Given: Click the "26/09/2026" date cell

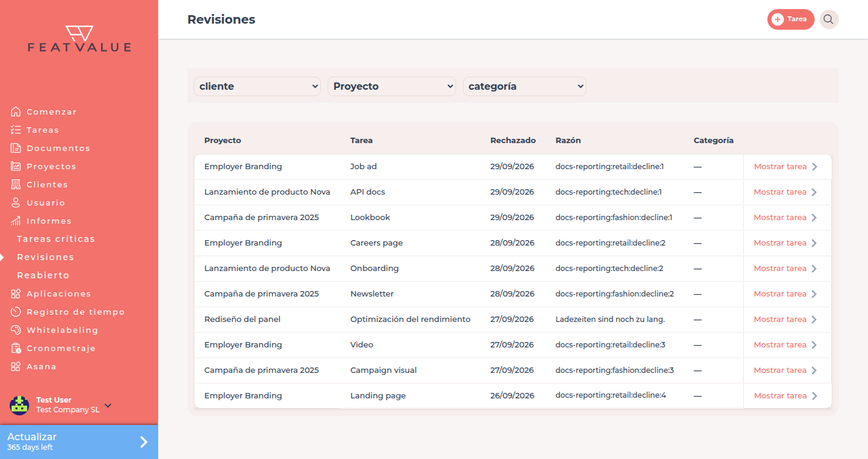Looking at the screenshot, I should coord(512,396).
